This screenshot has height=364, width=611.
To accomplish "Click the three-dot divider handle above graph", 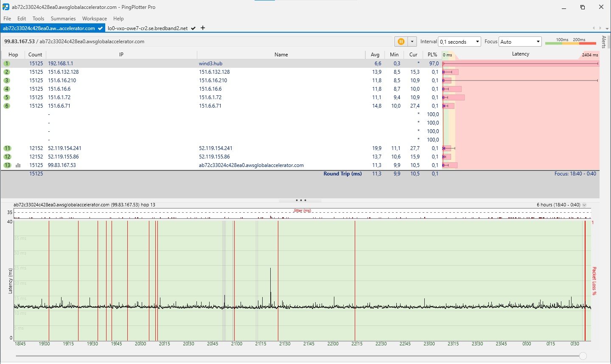I will pyautogui.click(x=300, y=200).
